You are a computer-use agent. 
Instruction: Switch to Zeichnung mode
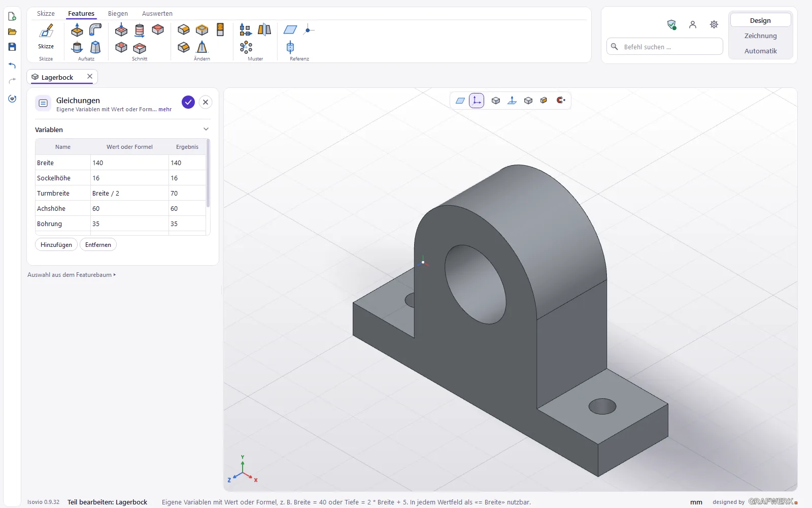point(760,36)
